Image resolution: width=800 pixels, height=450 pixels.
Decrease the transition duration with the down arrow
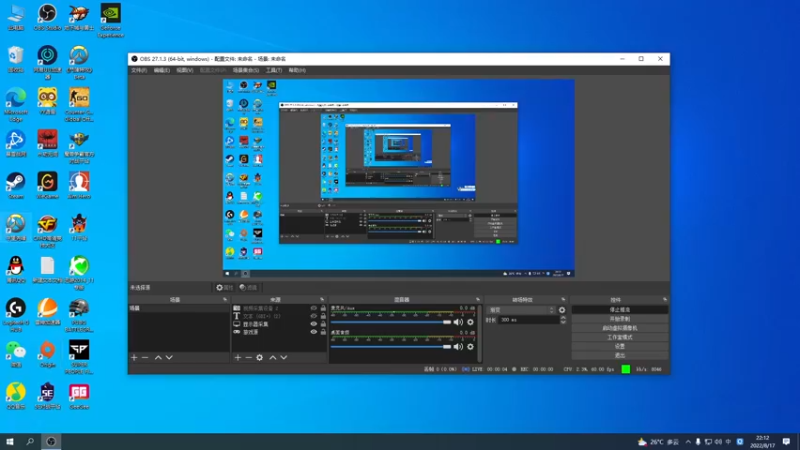click(x=563, y=322)
